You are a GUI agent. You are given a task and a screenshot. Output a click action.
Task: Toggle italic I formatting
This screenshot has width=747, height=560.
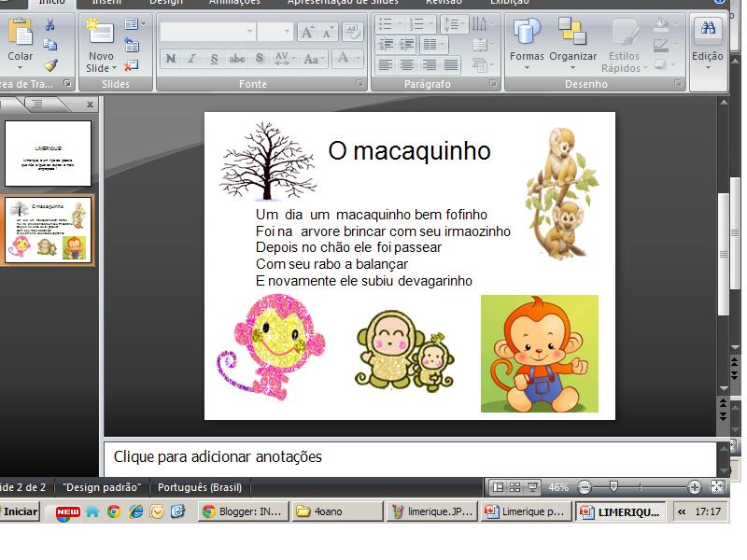click(x=191, y=59)
